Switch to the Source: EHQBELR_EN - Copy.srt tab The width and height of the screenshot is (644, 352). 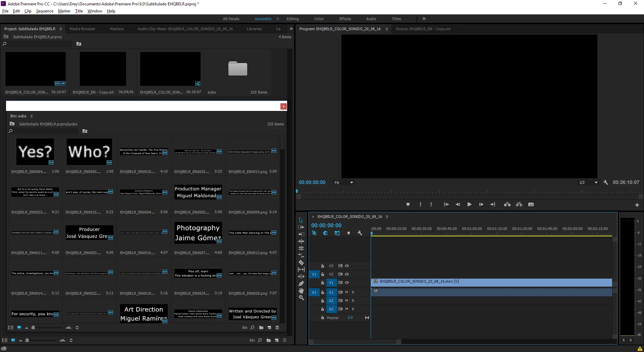tap(423, 29)
